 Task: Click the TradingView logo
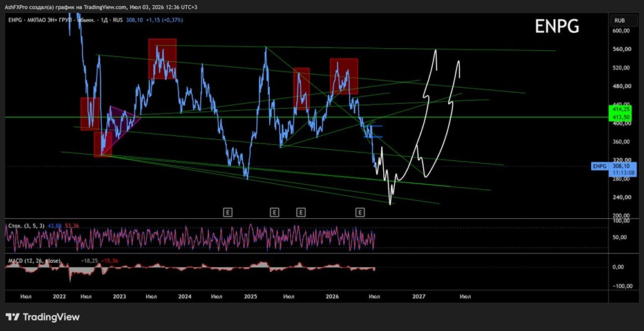point(43,317)
